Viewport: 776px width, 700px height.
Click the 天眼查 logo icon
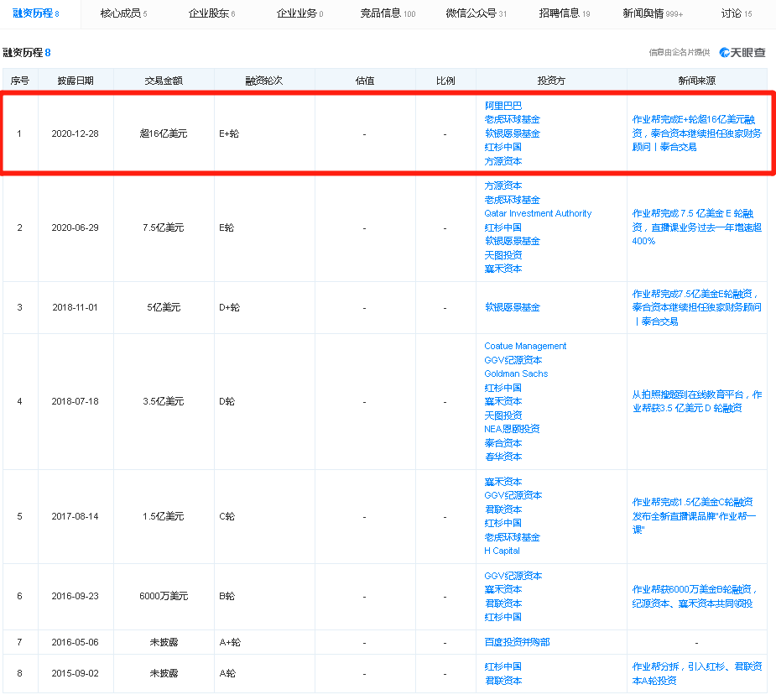point(742,52)
